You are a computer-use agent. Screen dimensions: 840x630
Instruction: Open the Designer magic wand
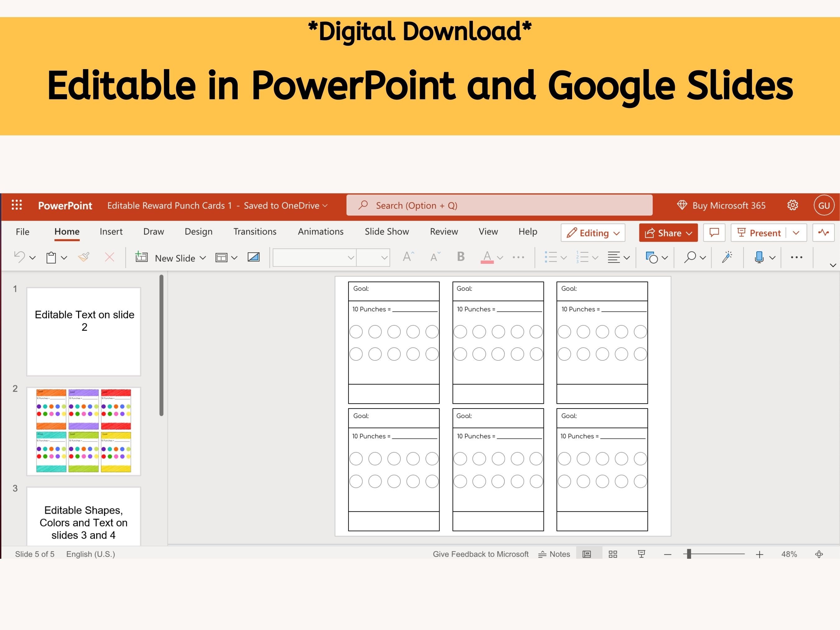727,257
